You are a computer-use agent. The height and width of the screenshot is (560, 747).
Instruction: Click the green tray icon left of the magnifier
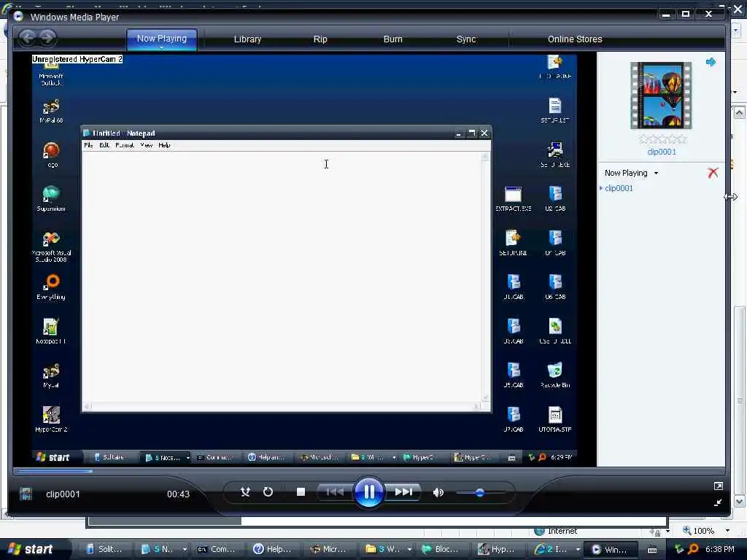pos(678,550)
